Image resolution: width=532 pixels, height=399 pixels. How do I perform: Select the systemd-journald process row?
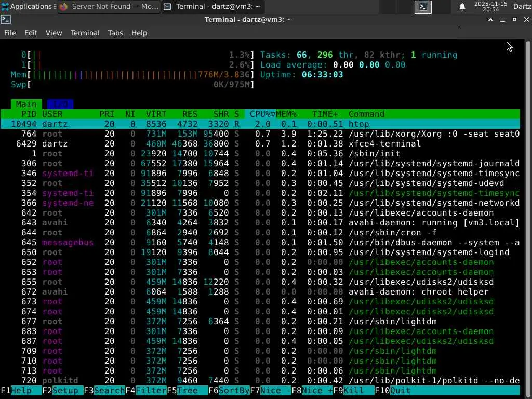click(260, 163)
